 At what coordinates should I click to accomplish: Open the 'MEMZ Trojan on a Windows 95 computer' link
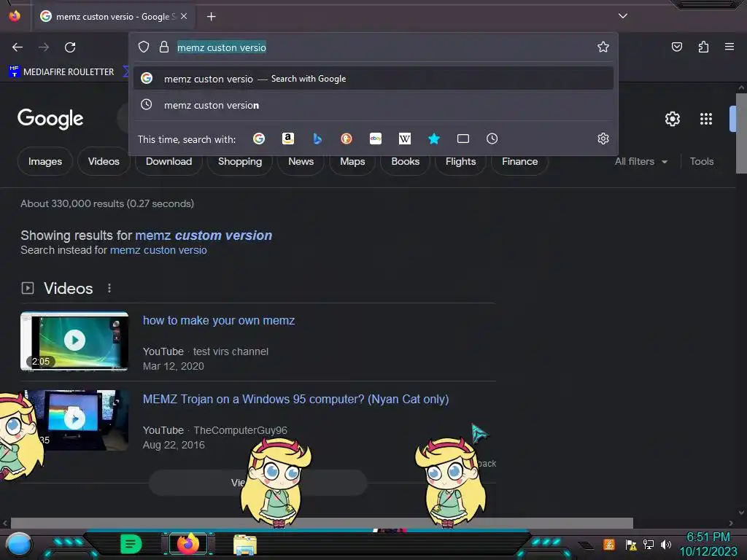click(296, 399)
